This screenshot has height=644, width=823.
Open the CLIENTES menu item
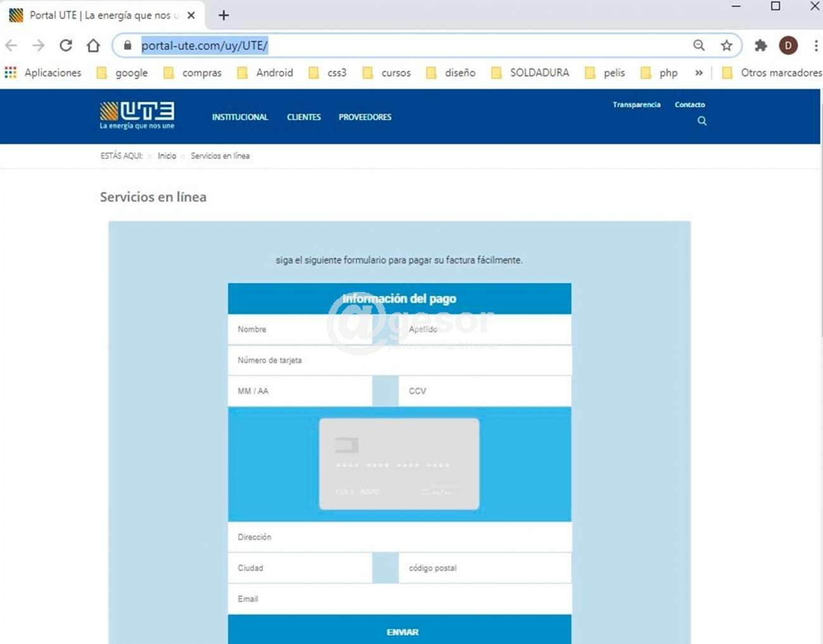tap(304, 117)
